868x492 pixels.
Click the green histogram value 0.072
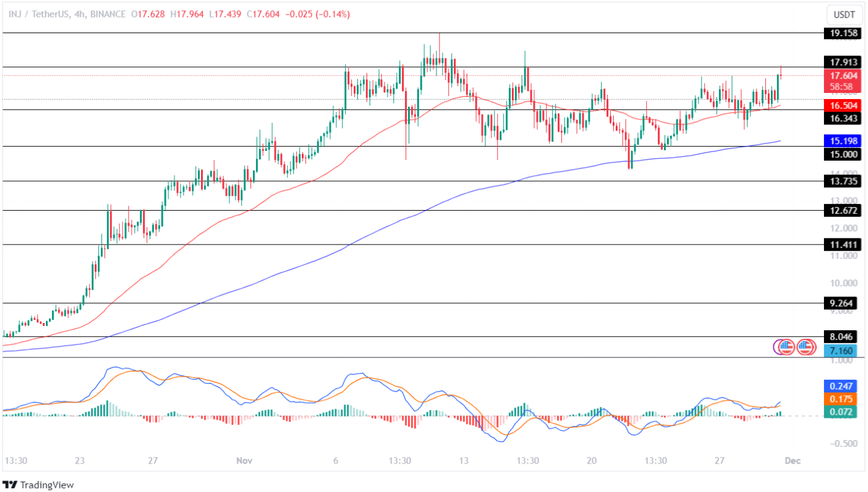click(x=841, y=411)
